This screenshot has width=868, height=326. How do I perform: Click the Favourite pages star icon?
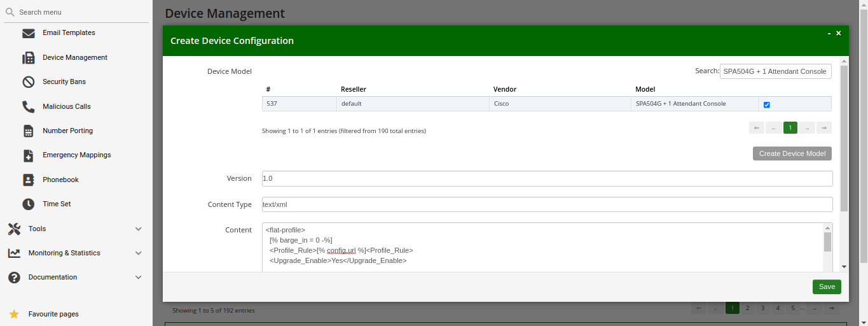coord(14,314)
